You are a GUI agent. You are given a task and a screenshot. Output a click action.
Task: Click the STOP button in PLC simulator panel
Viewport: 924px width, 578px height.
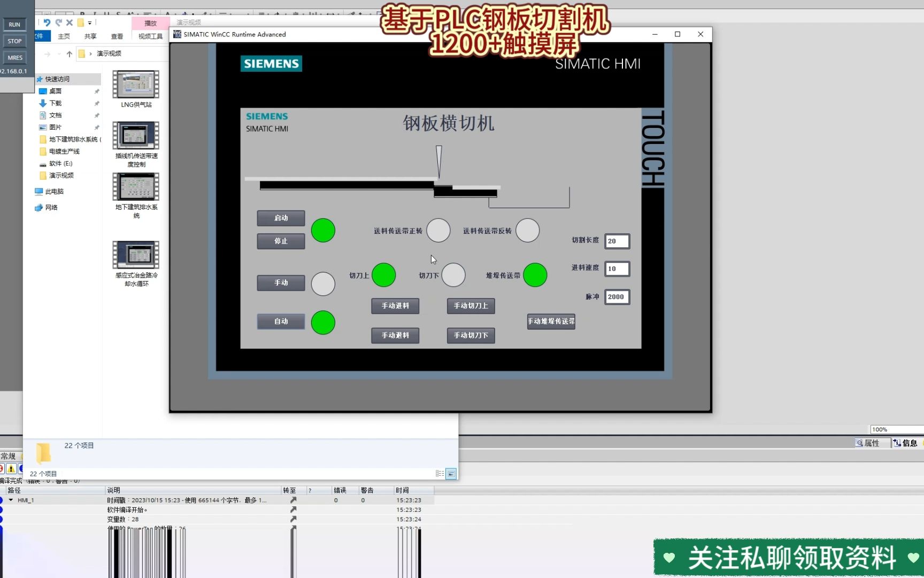click(14, 41)
